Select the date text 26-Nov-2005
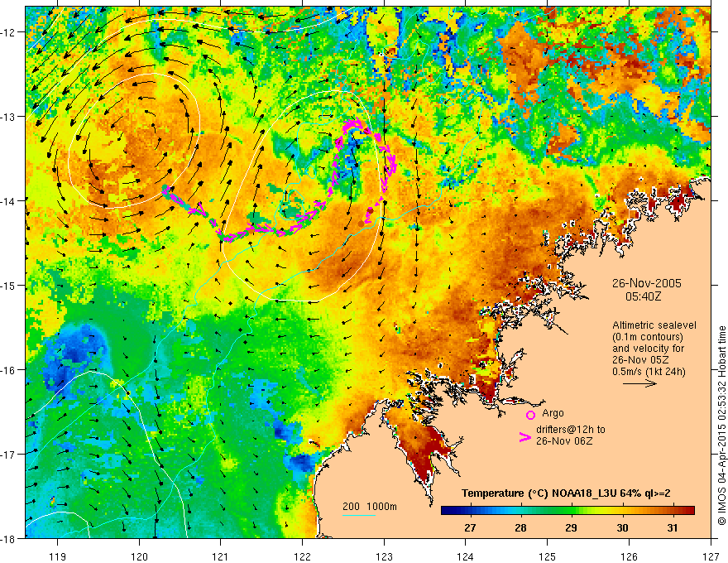Image resolution: width=728 pixels, height=563 pixels. tap(646, 283)
